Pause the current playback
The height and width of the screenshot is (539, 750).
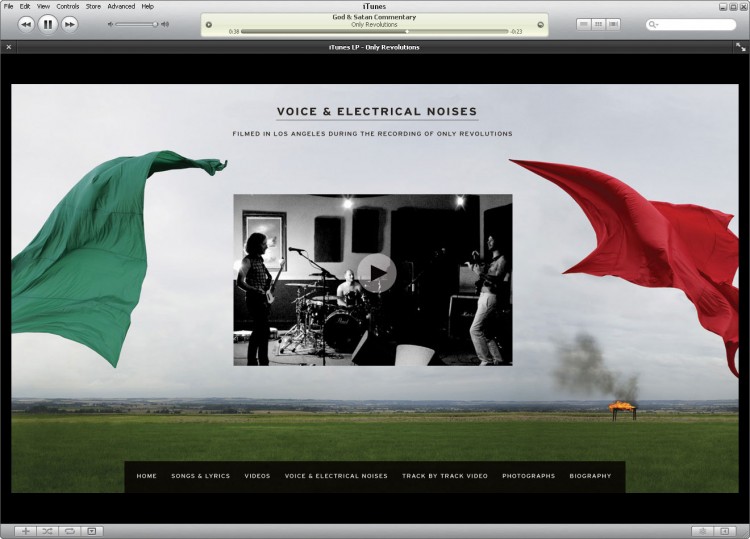[48, 24]
